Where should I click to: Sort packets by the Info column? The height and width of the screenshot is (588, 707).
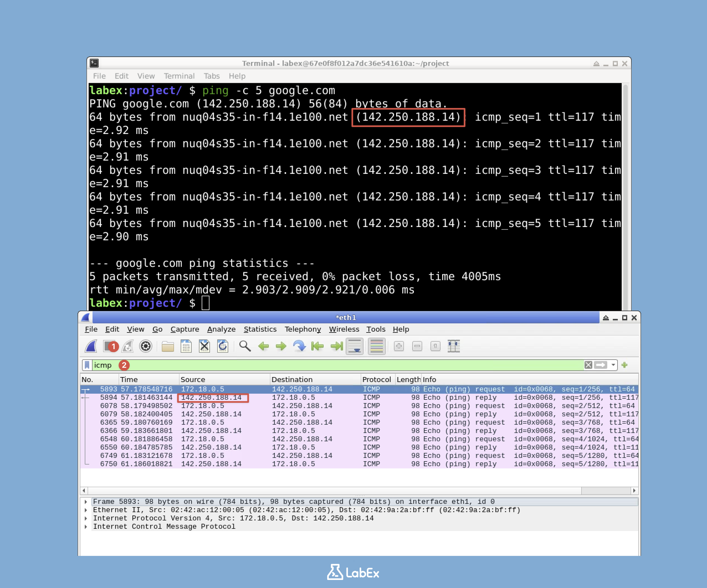530,380
